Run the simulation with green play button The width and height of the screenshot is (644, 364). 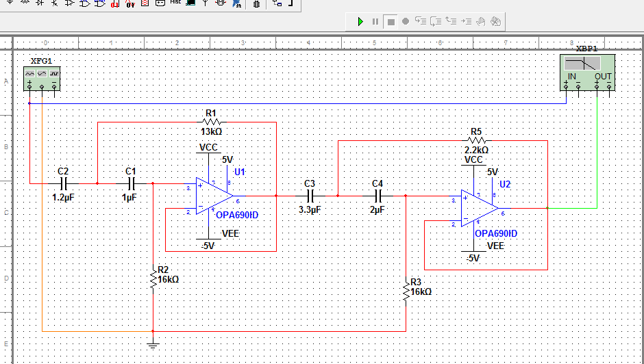(x=360, y=22)
